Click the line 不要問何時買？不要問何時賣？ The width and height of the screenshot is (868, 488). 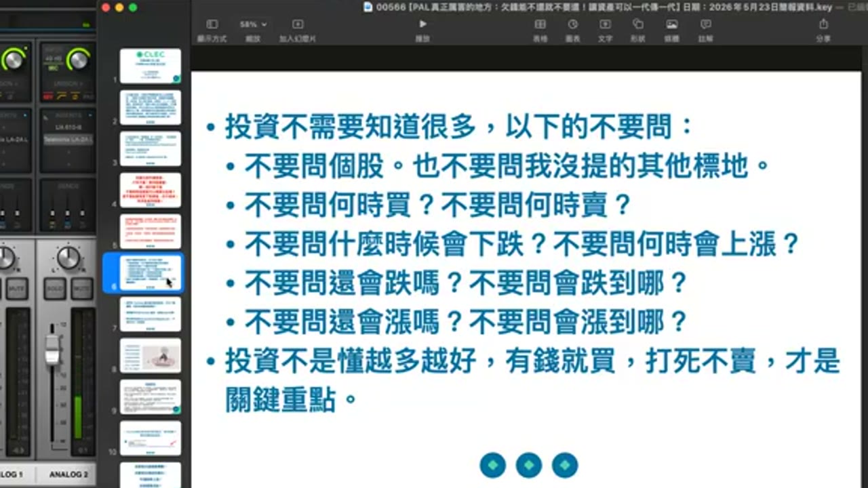(438, 205)
